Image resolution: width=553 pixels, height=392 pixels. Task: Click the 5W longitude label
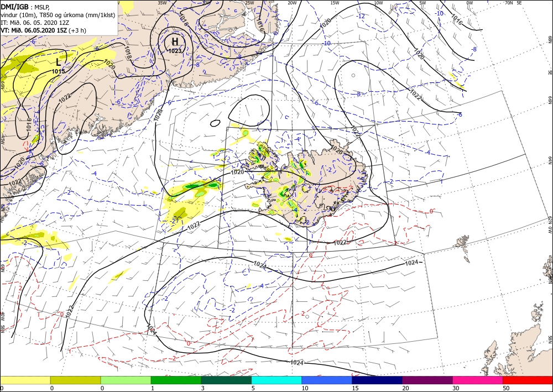tap(422, 3)
